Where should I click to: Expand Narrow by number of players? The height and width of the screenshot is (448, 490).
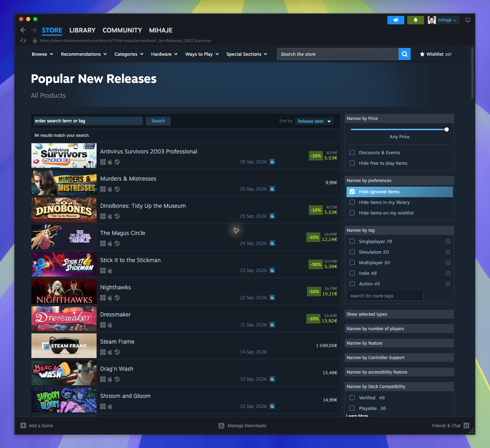tap(399, 328)
